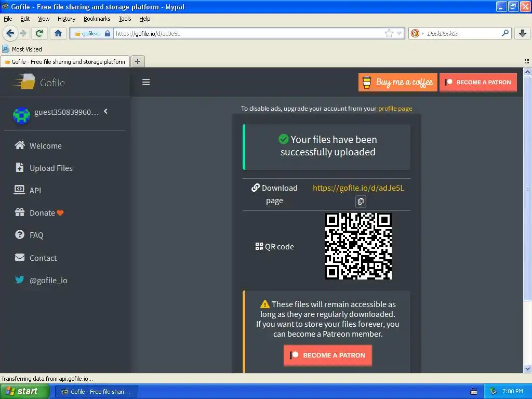
Task: Click the guest user avatar
Action: (21, 115)
